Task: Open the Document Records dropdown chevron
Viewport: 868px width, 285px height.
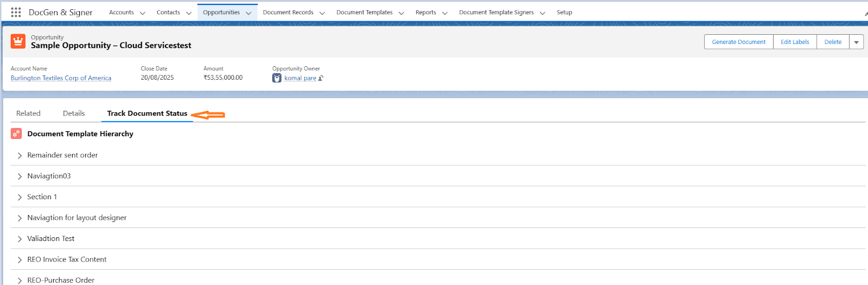Action: tap(322, 13)
